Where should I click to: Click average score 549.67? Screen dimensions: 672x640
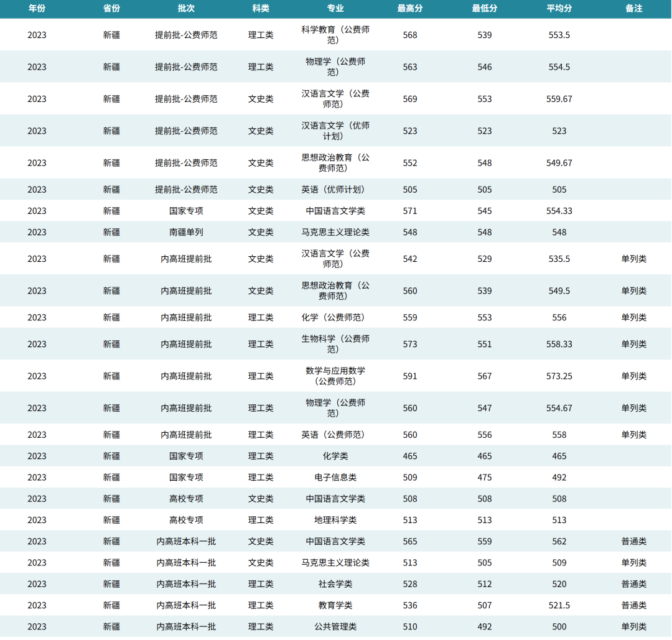[559, 163]
